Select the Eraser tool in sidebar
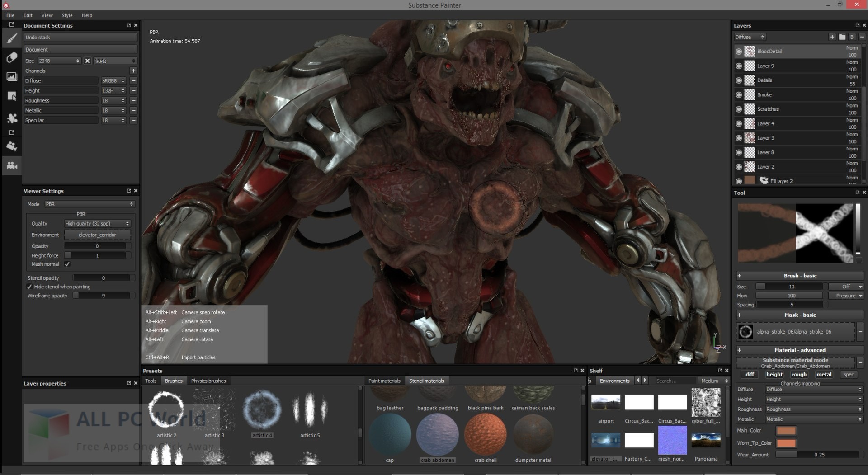 coord(12,58)
